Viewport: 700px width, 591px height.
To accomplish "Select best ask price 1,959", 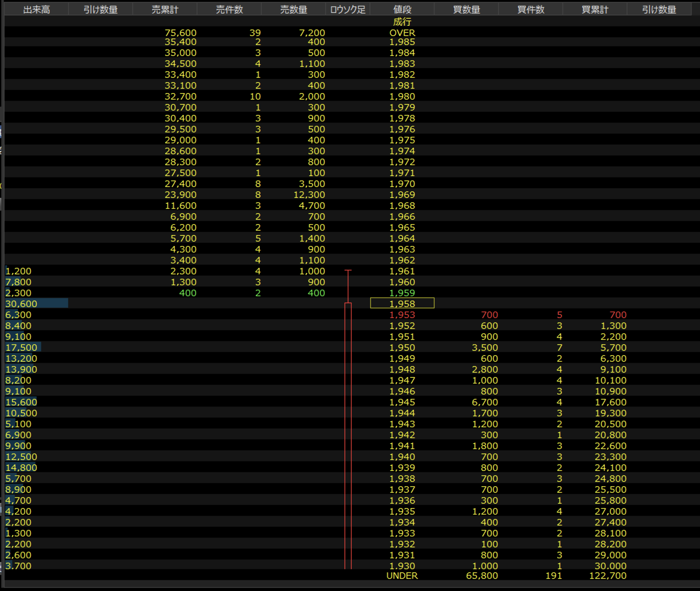I will pyautogui.click(x=402, y=293).
